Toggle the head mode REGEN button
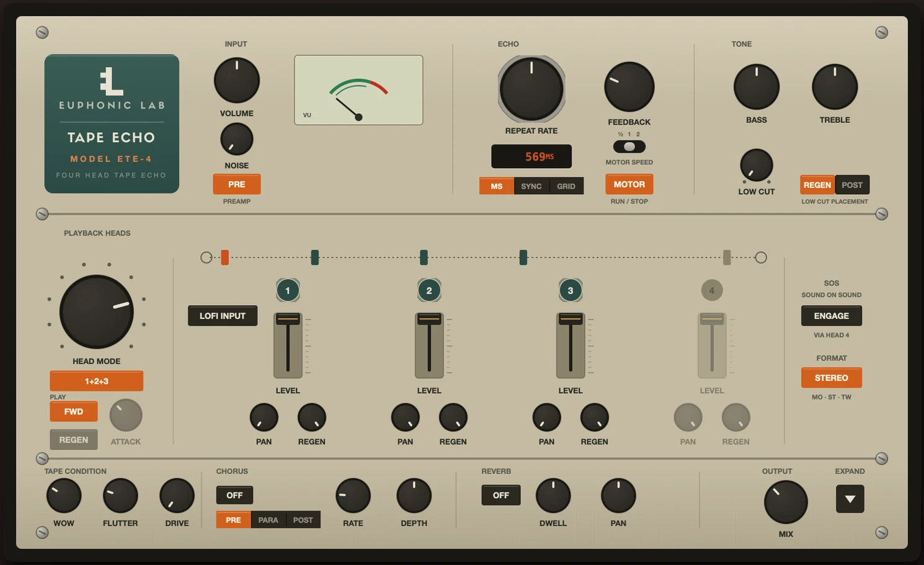 [x=74, y=440]
